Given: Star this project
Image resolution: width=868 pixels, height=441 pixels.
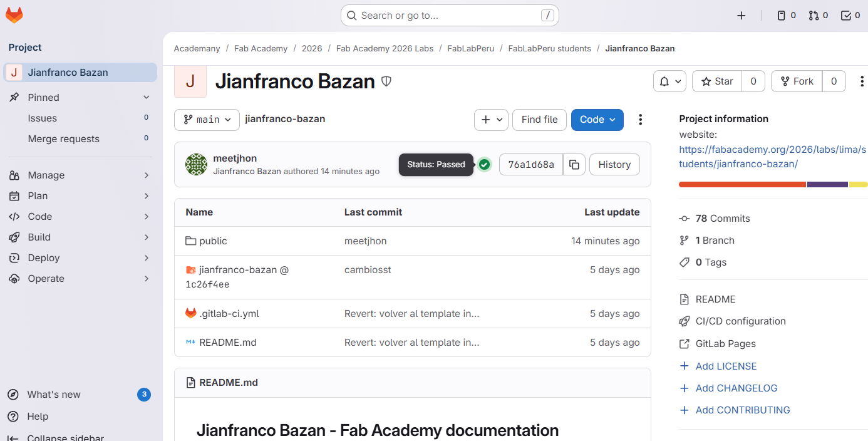Looking at the screenshot, I should click(x=717, y=81).
